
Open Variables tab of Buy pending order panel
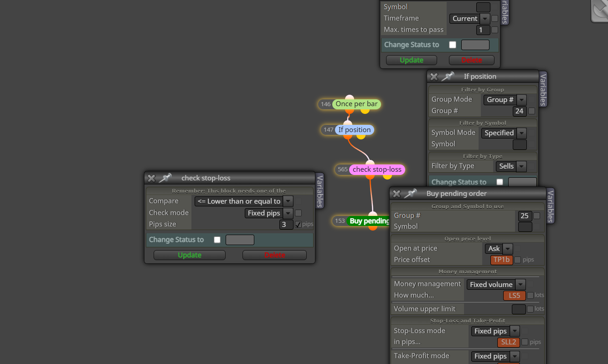[550, 206]
